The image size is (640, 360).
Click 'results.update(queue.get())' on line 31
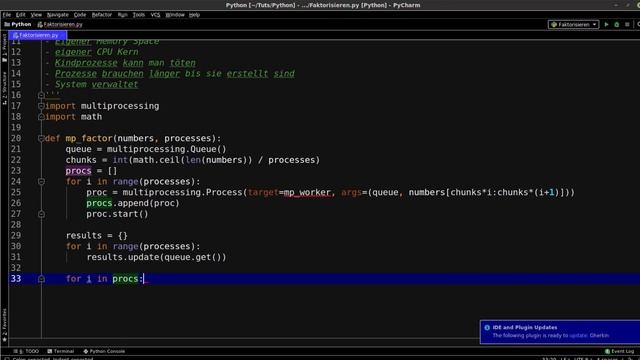156,257
